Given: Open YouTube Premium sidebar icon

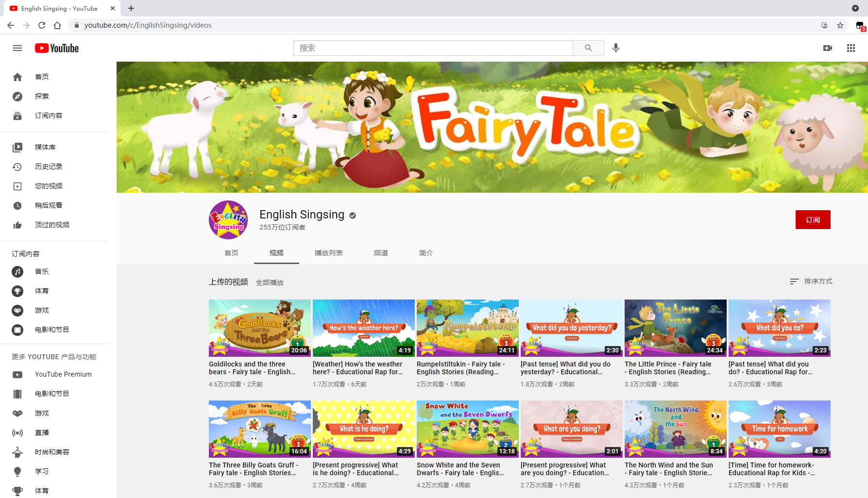Looking at the screenshot, I should point(17,374).
